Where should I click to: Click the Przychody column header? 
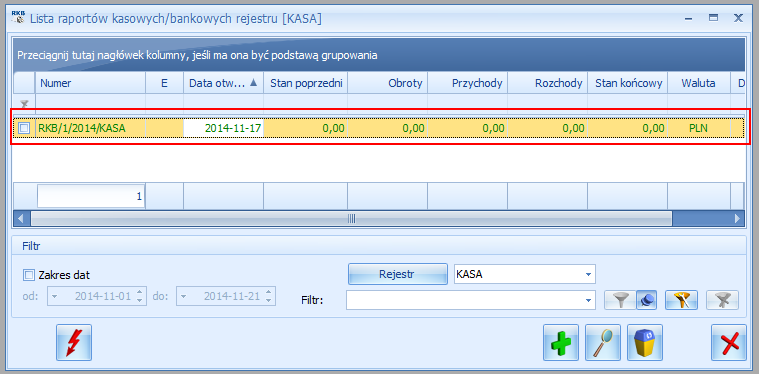(468, 83)
